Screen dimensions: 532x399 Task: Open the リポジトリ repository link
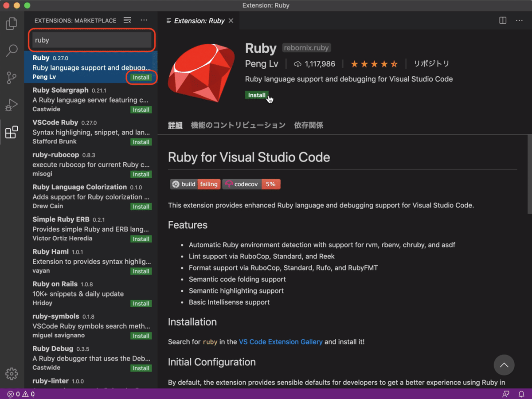(431, 64)
